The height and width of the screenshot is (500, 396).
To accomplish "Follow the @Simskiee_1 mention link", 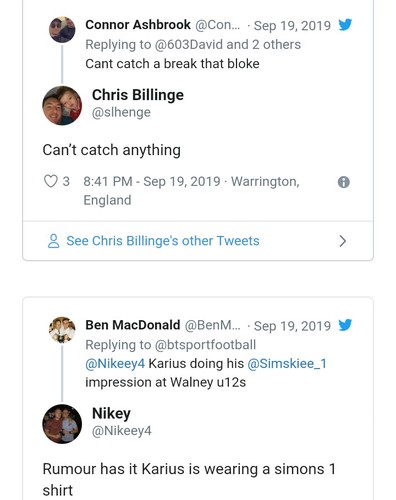I will (x=287, y=363).
